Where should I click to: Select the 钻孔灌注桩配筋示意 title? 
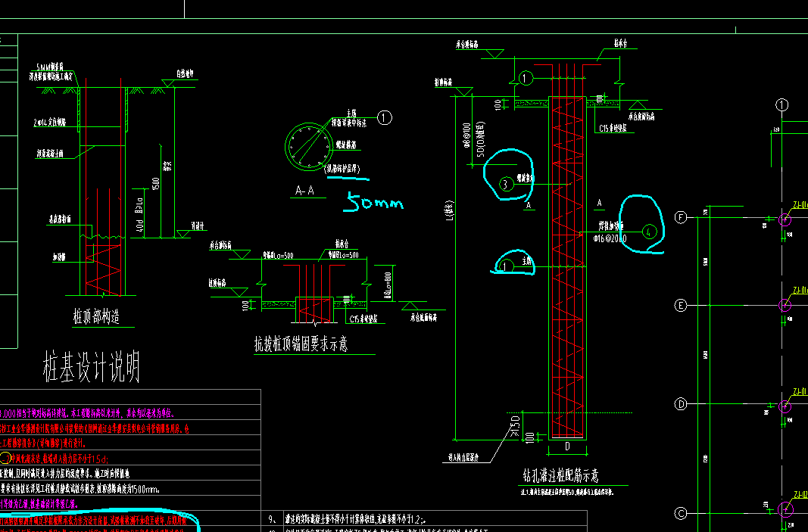(560, 475)
